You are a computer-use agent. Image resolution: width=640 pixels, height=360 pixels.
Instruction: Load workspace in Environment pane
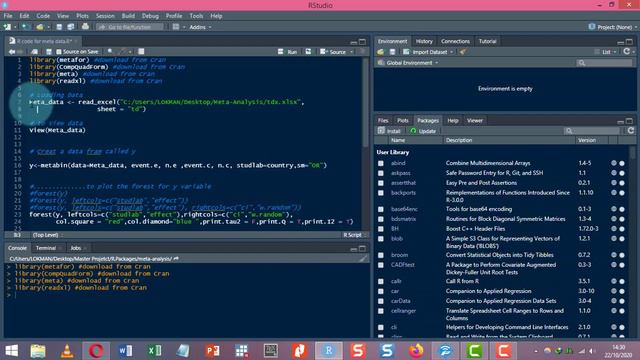coord(380,52)
